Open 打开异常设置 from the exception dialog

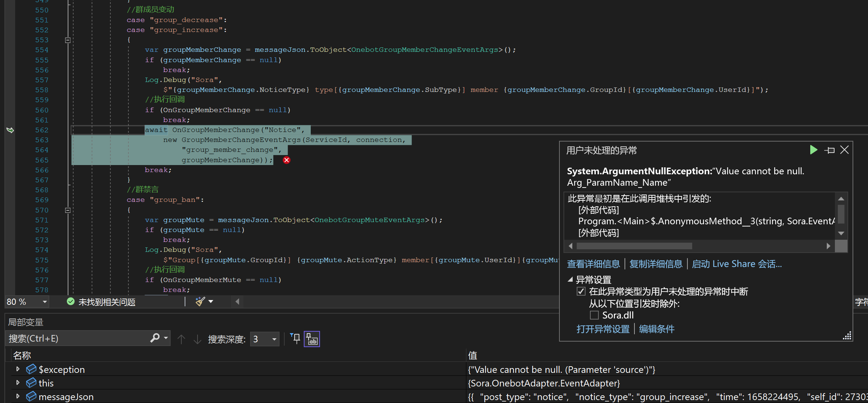[602, 329]
